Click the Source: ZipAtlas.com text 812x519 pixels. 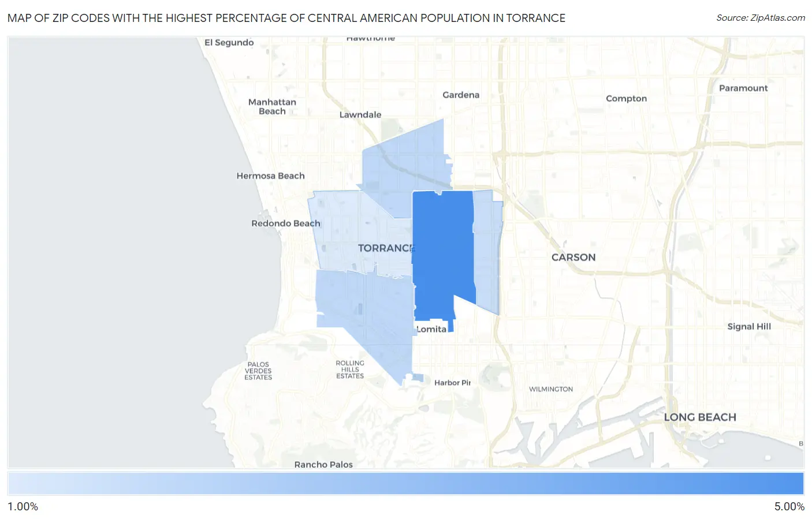761,18
